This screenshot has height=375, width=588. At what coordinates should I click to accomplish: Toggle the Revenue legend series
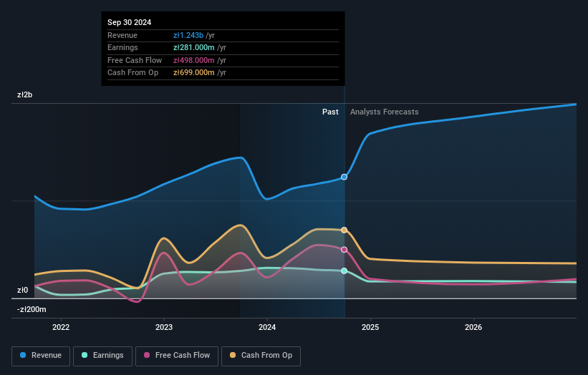pos(41,356)
